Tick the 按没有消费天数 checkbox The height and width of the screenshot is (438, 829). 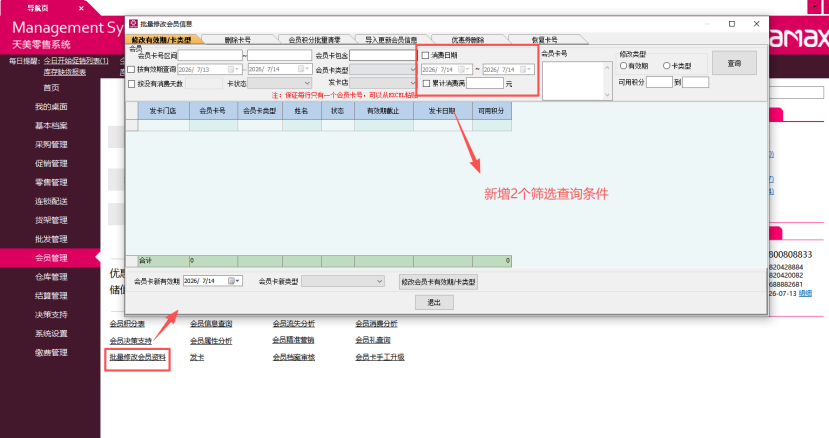point(132,84)
